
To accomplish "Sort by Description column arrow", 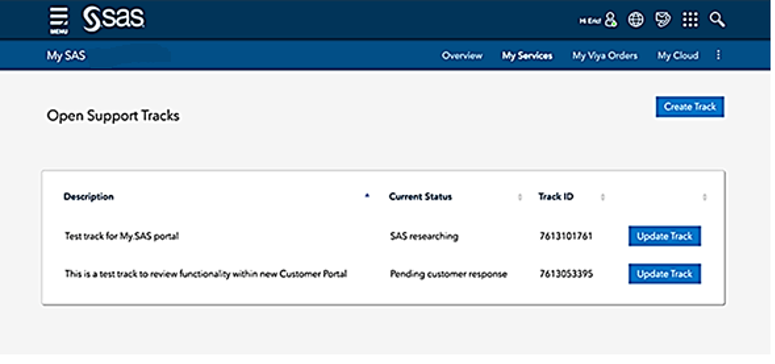I will (x=367, y=196).
